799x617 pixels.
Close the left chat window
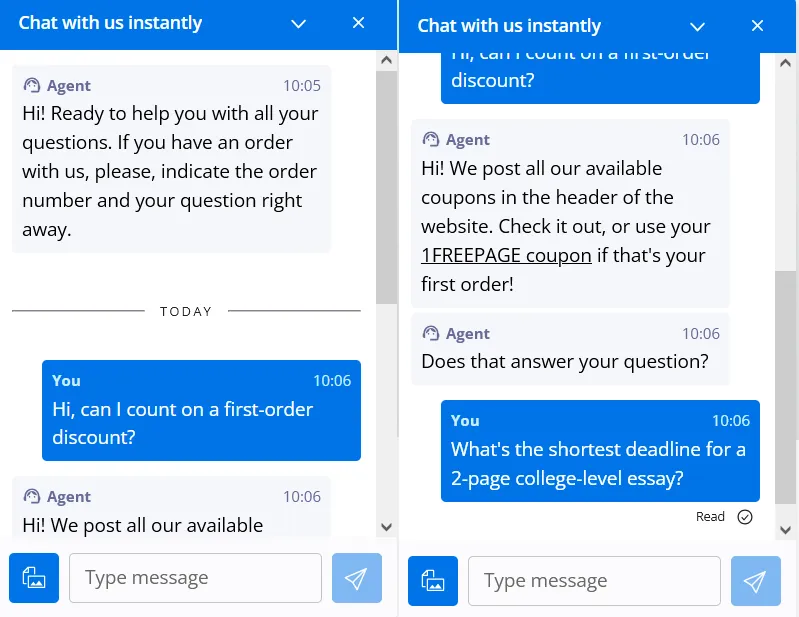tap(358, 23)
